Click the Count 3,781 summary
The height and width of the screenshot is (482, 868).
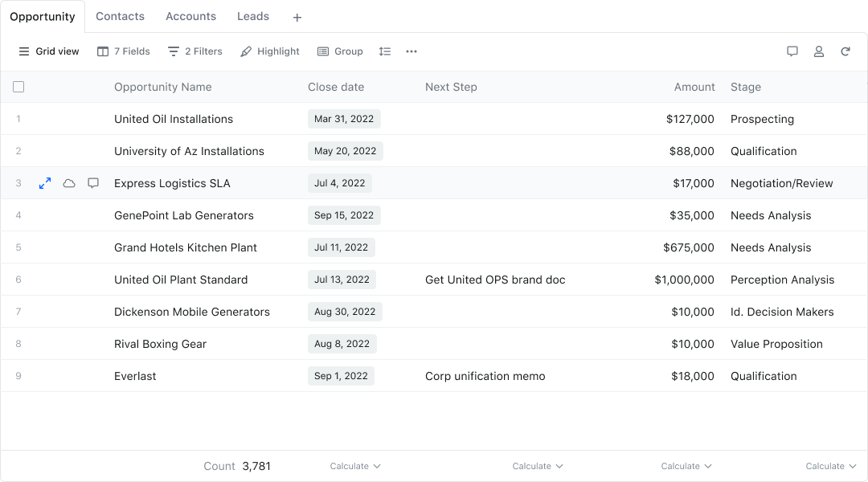237,466
